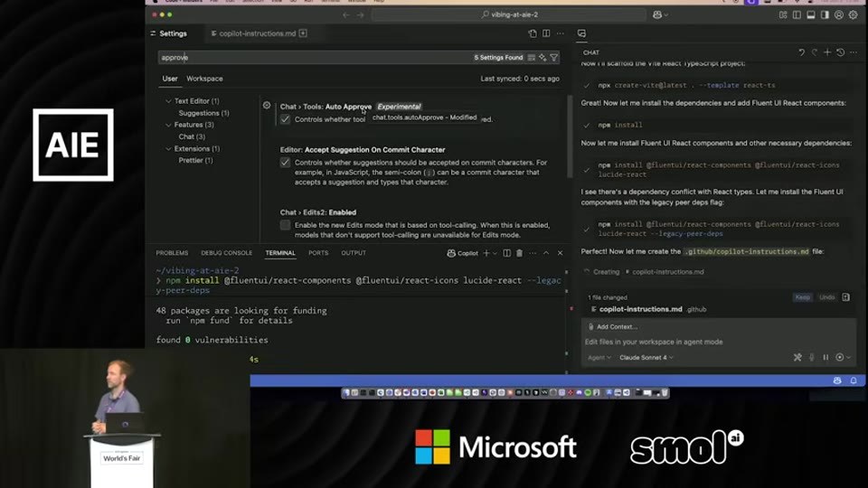The image size is (868, 488).
Task: Enable the Chat Edits2 checkbox
Action: [285, 225]
